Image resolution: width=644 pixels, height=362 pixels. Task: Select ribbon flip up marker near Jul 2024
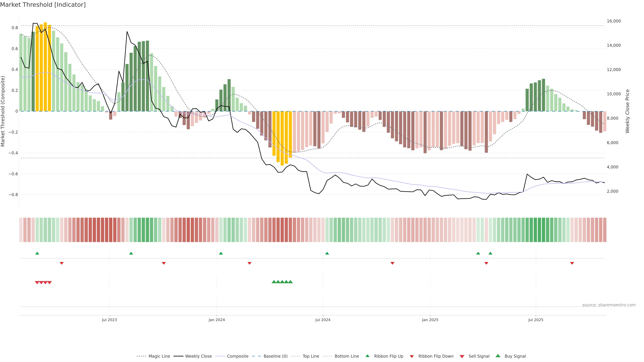click(327, 253)
